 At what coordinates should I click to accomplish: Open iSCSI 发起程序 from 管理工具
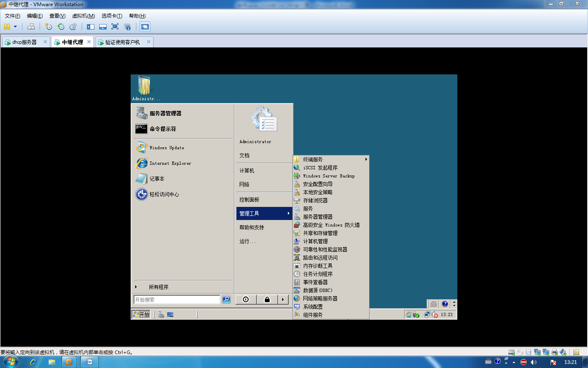click(331, 168)
